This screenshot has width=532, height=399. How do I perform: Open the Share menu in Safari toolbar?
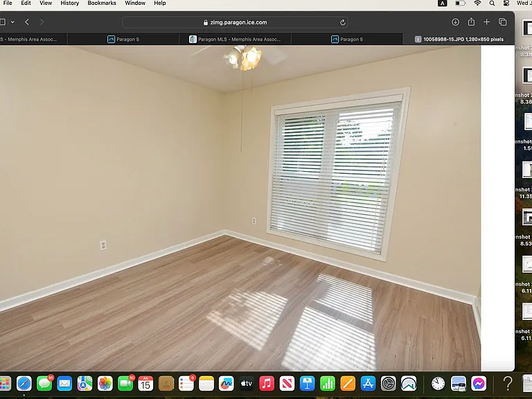(471, 22)
